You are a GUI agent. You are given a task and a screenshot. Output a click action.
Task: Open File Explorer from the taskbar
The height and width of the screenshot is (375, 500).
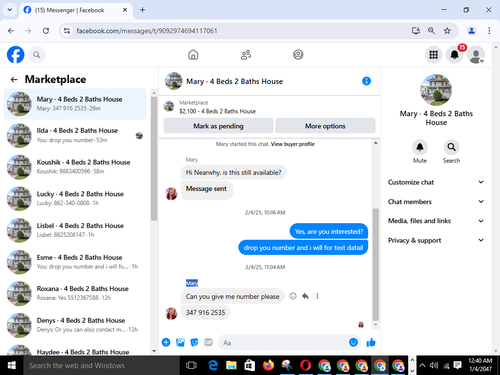[231, 365]
